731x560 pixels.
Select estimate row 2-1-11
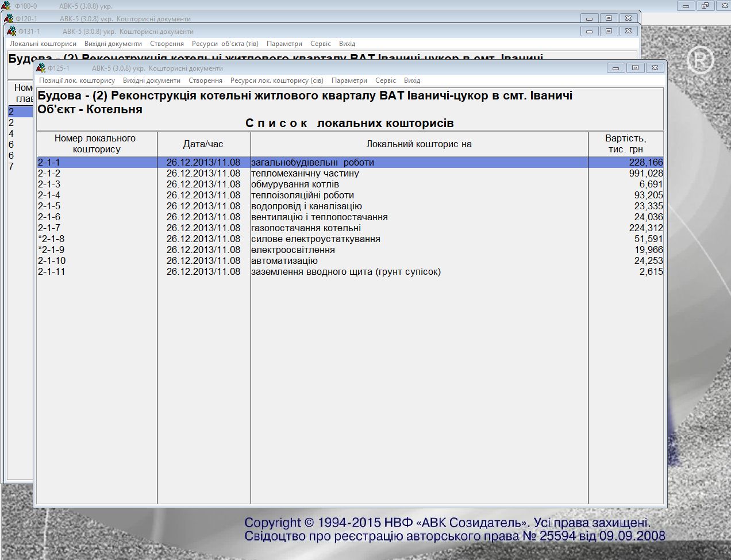tap(350, 271)
